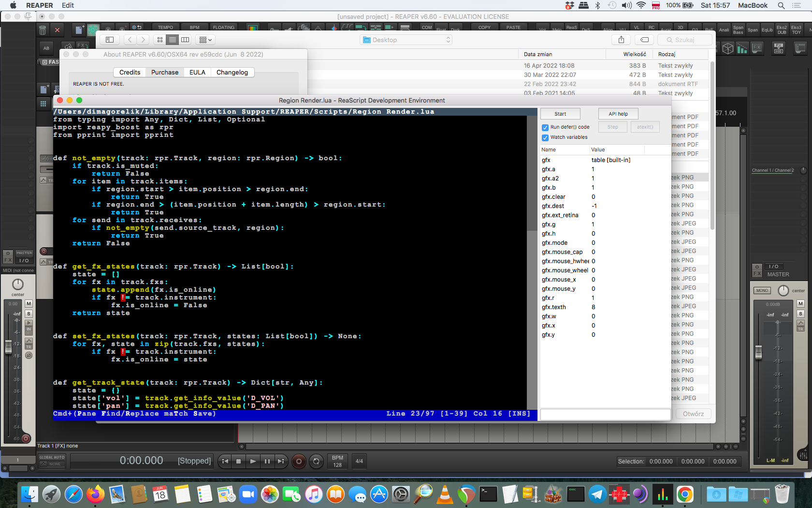Switch file dialog to list view
Viewport: 812px width, 508px height.
click(x=173, y=40)
